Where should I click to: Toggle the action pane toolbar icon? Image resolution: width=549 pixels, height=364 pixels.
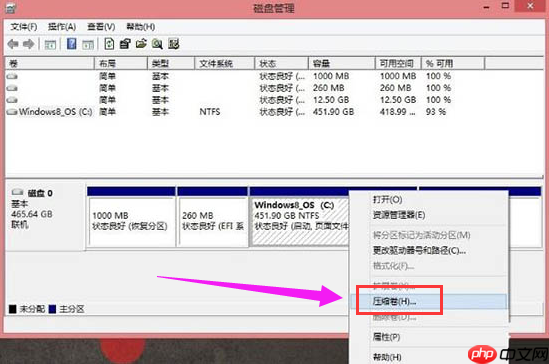point(88,44)
